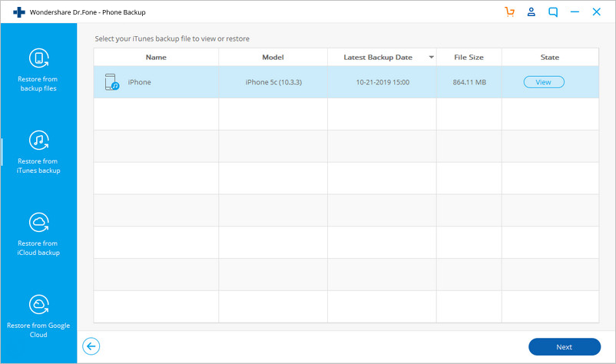Open the shopping cart icon
Screen dimensions: 616x364
509,12
